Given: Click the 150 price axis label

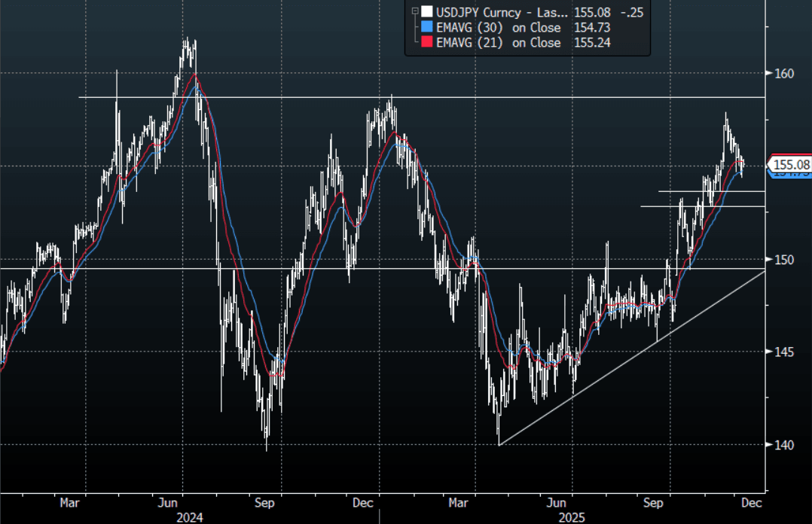Looking at the screenshot, I should click(785, 260).
